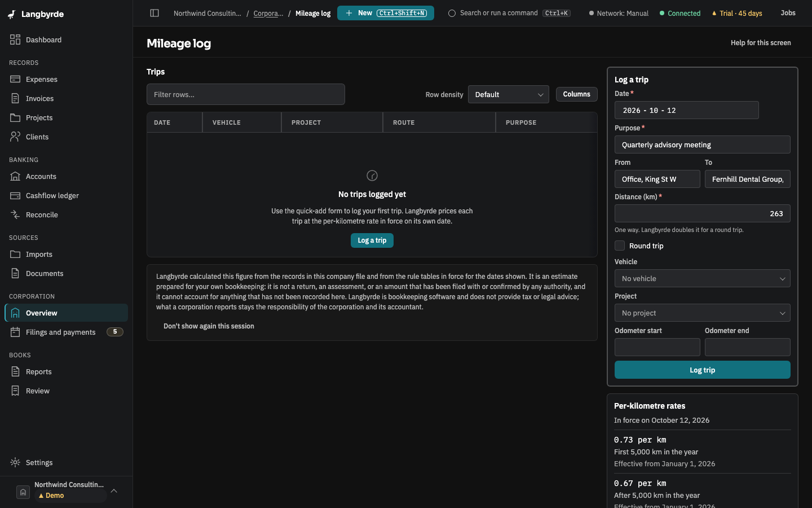Open Accounts bank icon
This screenshot has width=812, height=508.
[15, 176]
